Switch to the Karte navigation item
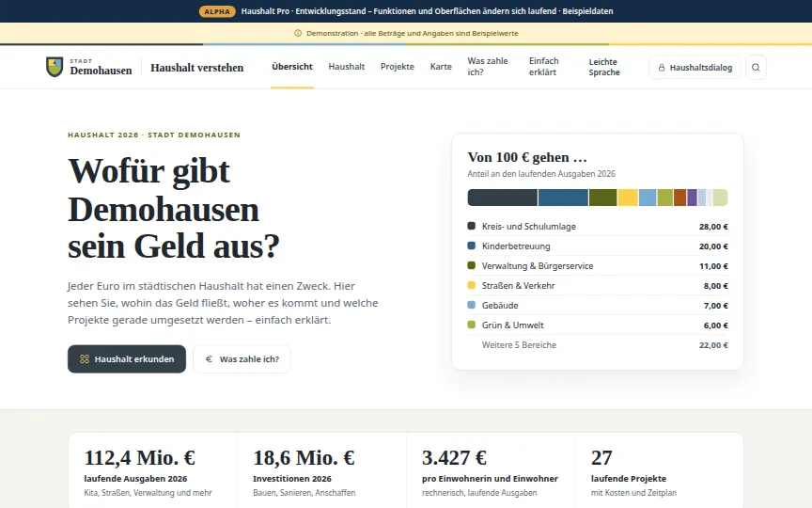This screenshot has width=812, height=508. (x=441, y=67)
